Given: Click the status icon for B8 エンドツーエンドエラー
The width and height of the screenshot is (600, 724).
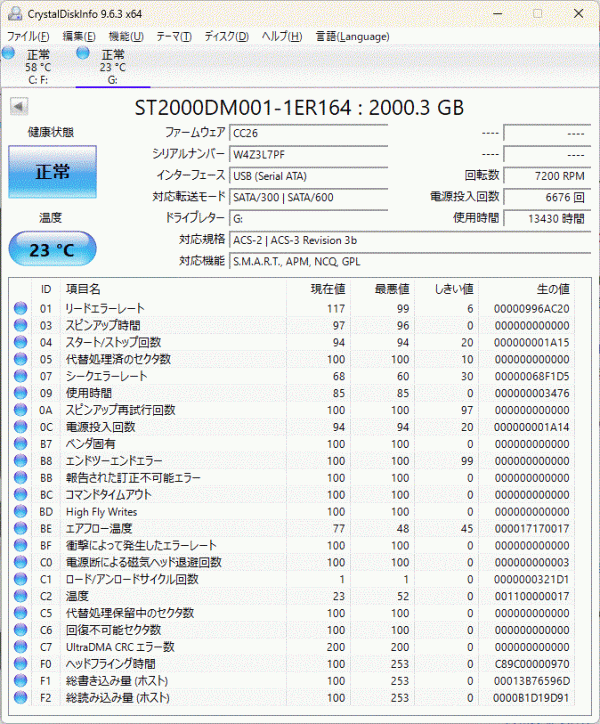Looking at the screenshot, I should [20, 460].
